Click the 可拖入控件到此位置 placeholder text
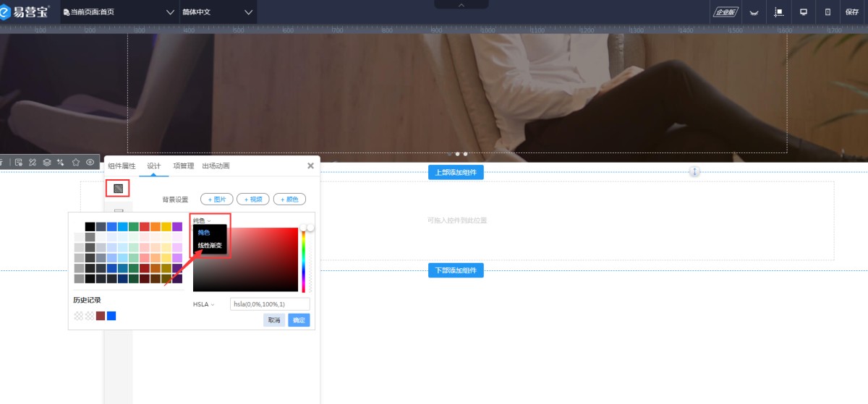The width and height of the screenshot is (868, 404). point(457,220)
